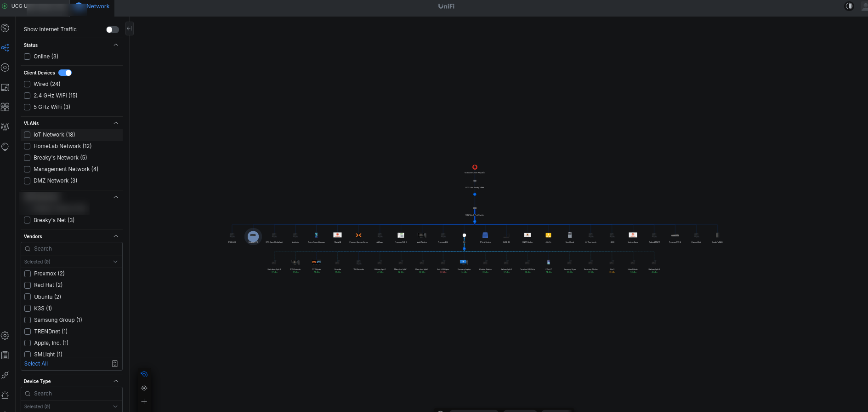Check the Proxmox (2) vendor

tap(28, 274)
